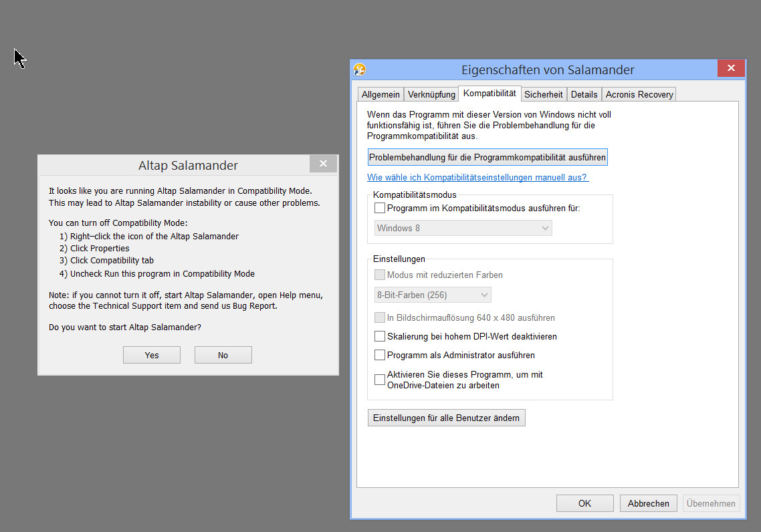The height and width of the screenshot is (532, 761).
Task: Open link Wie wähle ich Kompatibilitätseinstellungen manuell aus
Action: coord(477,177)
